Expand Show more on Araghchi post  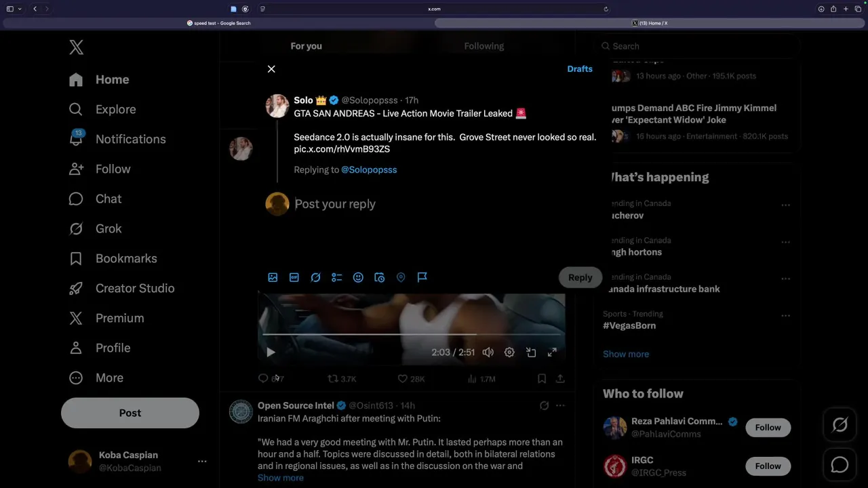point(281,478)
